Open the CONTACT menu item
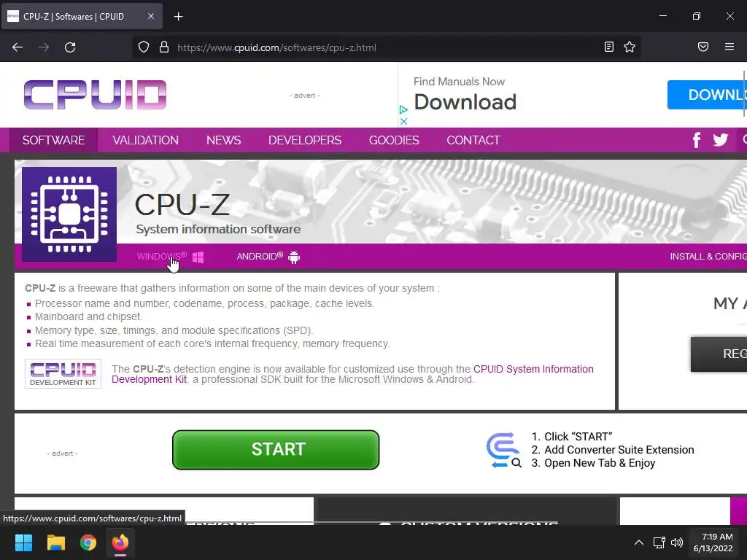This screenshot has height=560, width=747. click(x=473, y=140)
